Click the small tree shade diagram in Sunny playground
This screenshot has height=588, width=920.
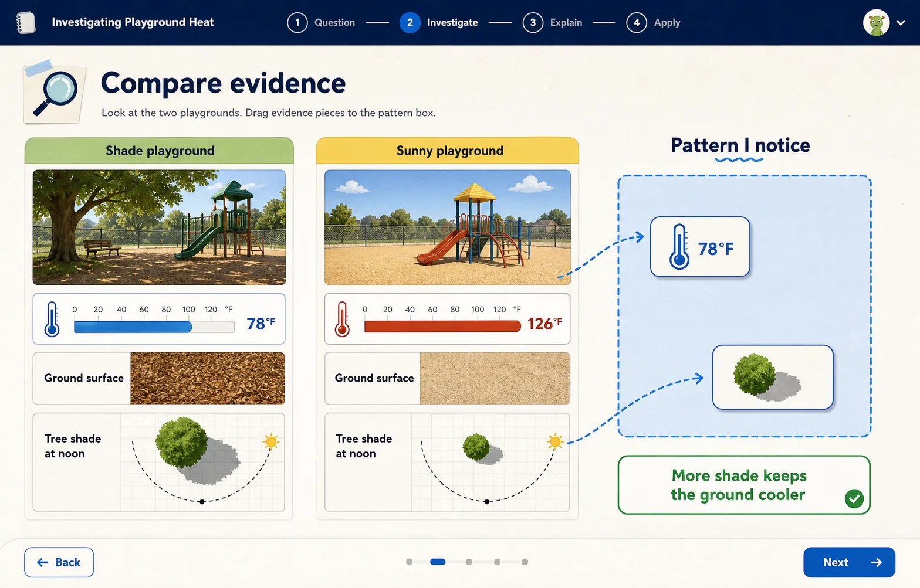click(491, 463)
